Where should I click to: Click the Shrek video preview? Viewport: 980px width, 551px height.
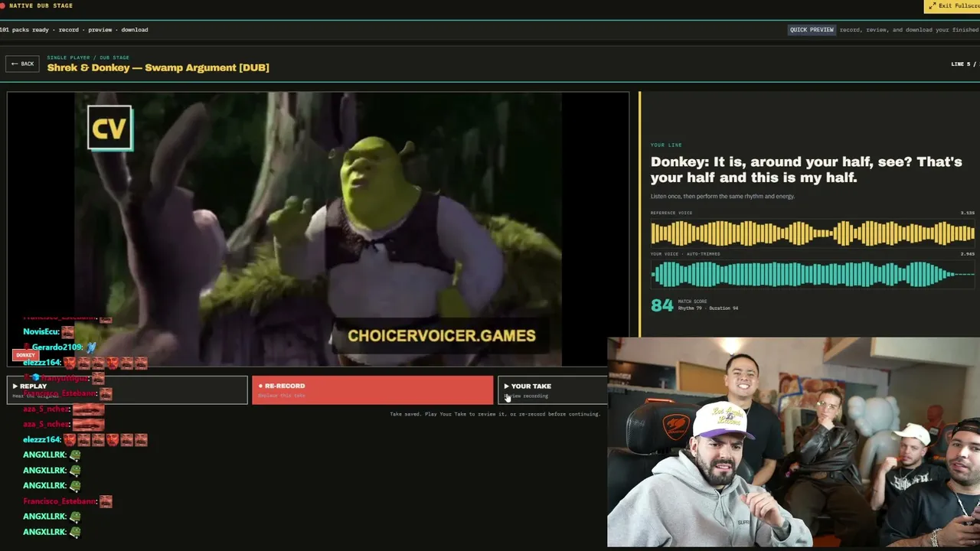point(318,230)
